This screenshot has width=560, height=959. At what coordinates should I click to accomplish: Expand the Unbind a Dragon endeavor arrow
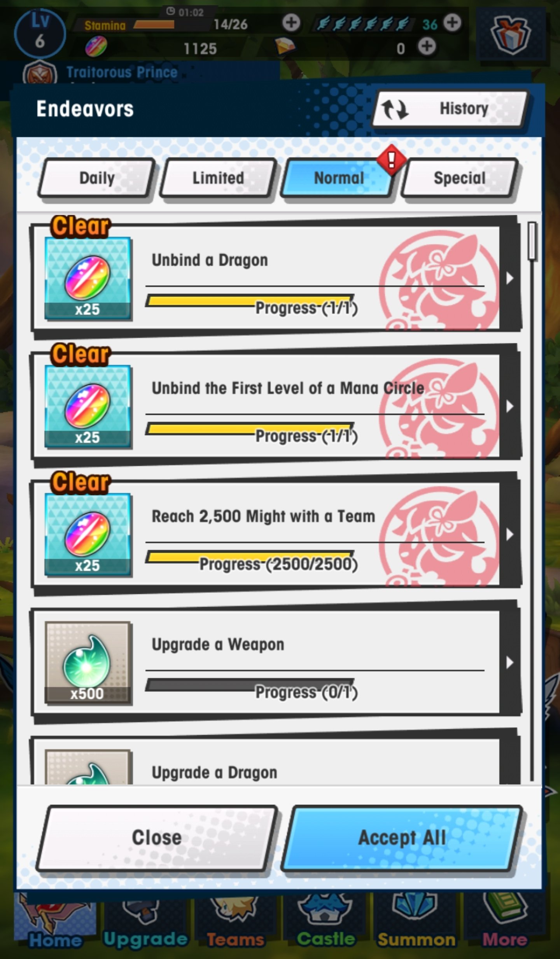pyautogui.click(x=510, y=278)
